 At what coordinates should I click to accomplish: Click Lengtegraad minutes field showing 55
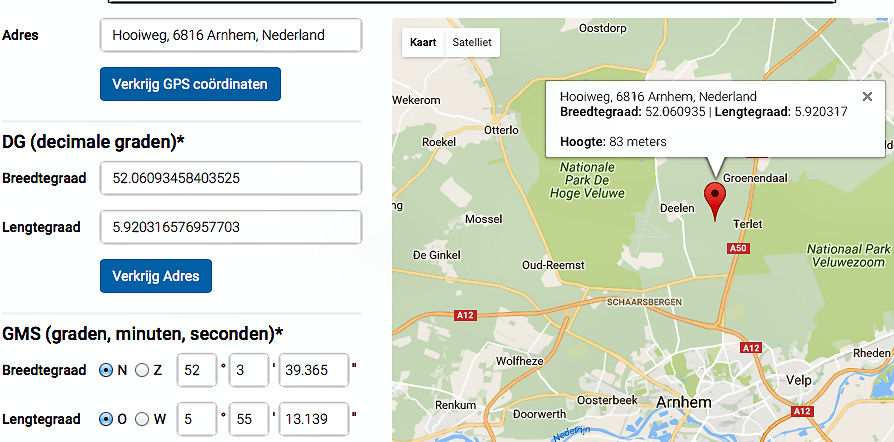(x=249, y=419)
